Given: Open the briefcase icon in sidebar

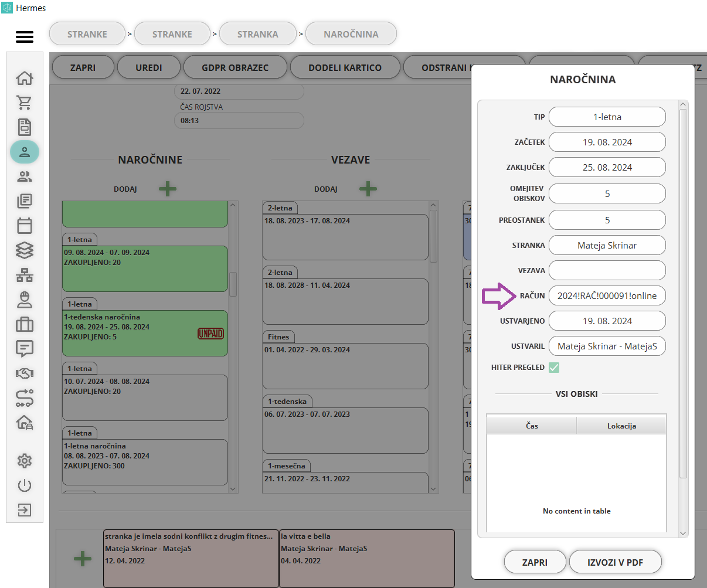Looking at the screenshot, I should pos(25,324).
